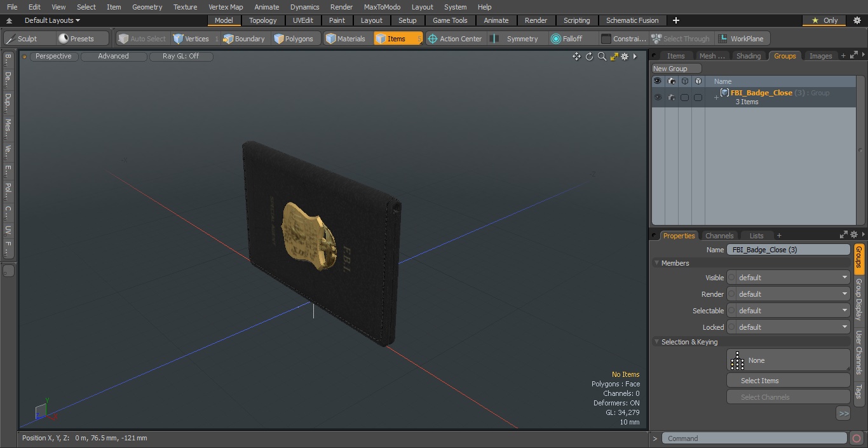
Task: Click the keyframe circle beside Visible
Action: pos(731,278)
